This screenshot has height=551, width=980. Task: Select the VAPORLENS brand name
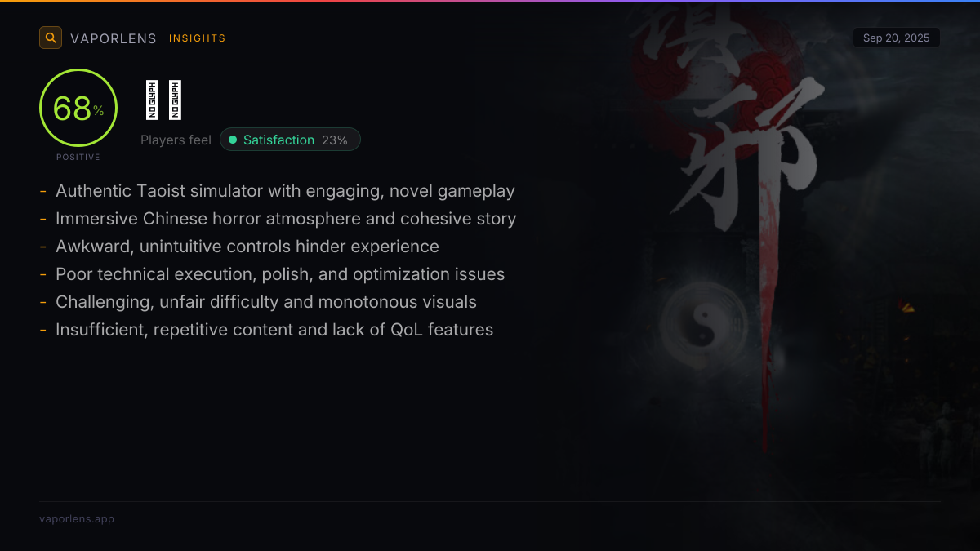tap(114, 38)
